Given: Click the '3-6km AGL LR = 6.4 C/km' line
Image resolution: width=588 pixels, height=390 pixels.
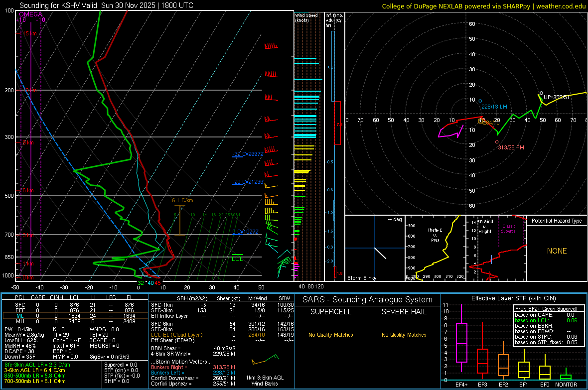Looking at the screenshot, I should [34, 370].
